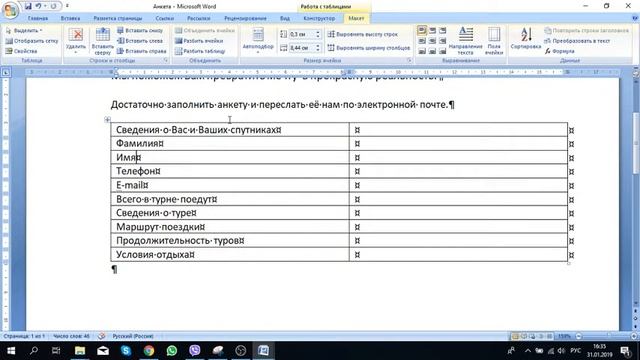
Task: Insert row above (Вставить сверху)
Action: 102,41
